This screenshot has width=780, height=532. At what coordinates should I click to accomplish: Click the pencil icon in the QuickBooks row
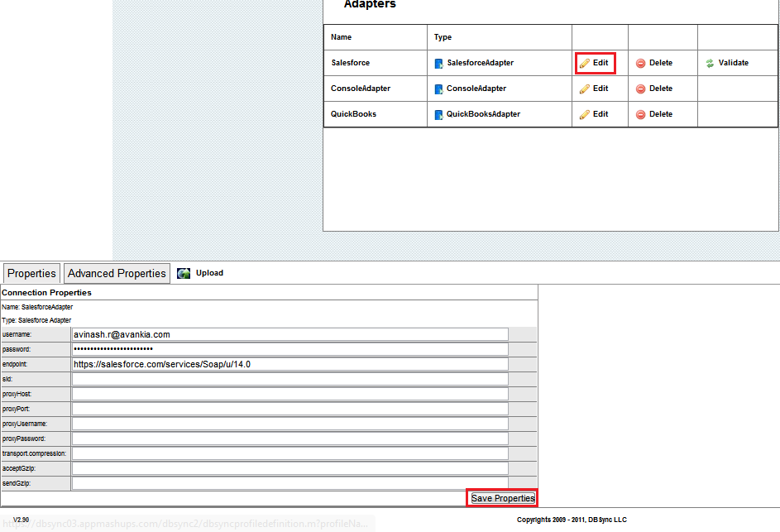[x=584, y=114]
